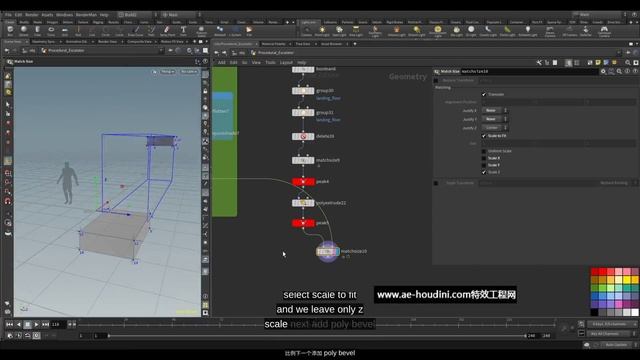640x360 pixels.
Task: Click the timeline frame range slider
Action: point(317,336)
